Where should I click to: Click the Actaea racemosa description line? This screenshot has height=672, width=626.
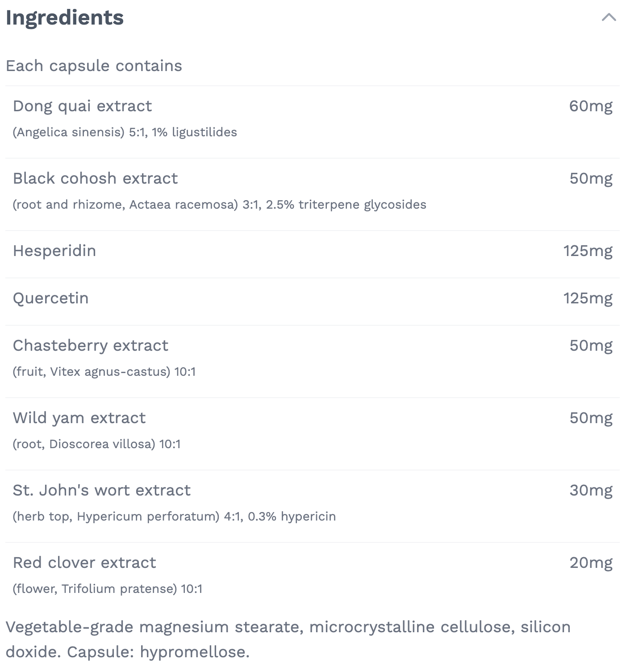[x=219, y=205]
